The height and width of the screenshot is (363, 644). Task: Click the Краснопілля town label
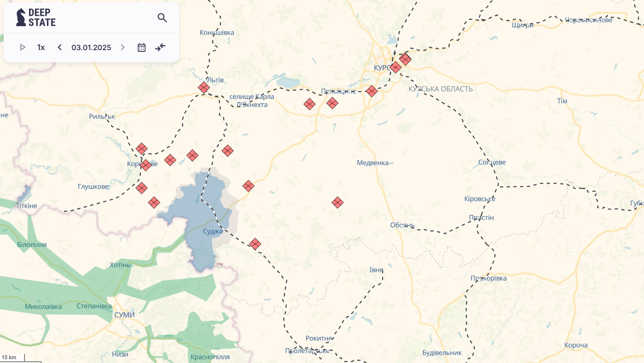click(210, 357)
